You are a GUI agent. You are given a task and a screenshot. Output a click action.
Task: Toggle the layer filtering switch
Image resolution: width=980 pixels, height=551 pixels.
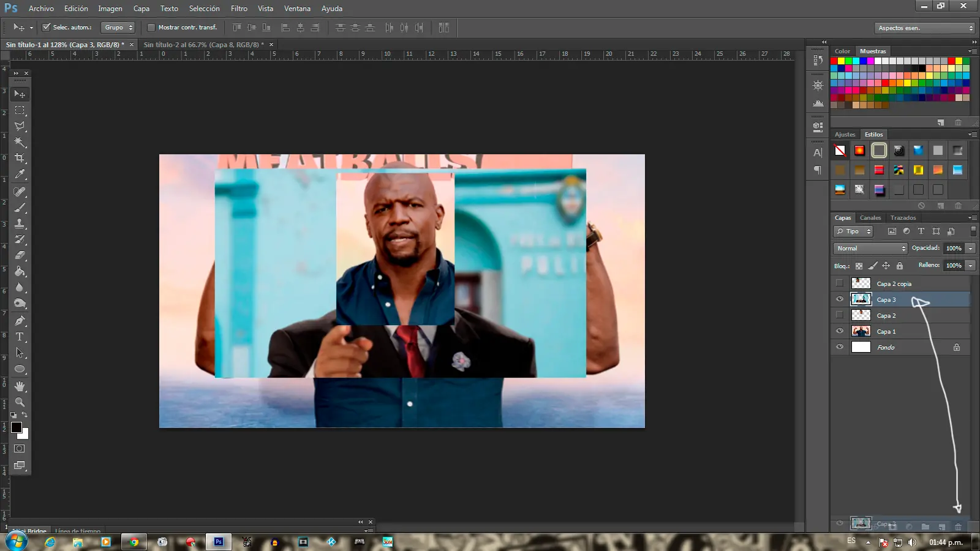pos(973,231)
